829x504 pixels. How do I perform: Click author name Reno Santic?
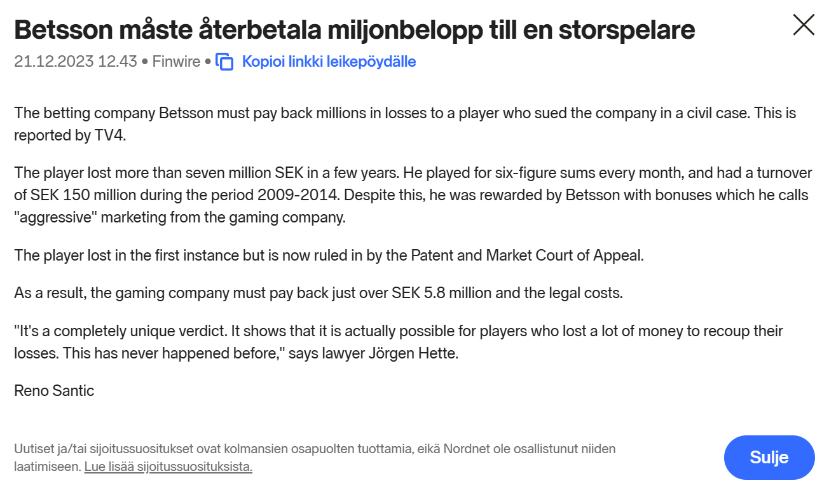coord(54,391)
